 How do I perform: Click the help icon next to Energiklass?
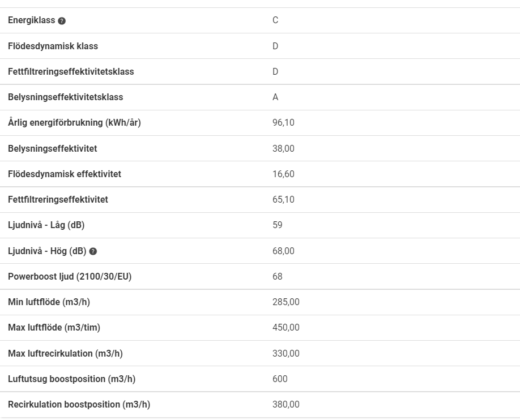pyautogui.click(x=62, y=21)
